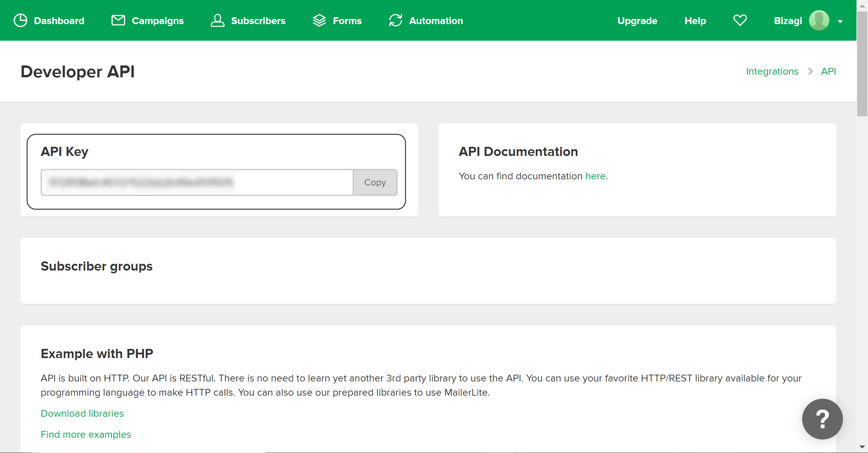Click the 'Find more examples' link
This screenshot has width=868, height=453.
pyautogui.click(x=85, y=434)
